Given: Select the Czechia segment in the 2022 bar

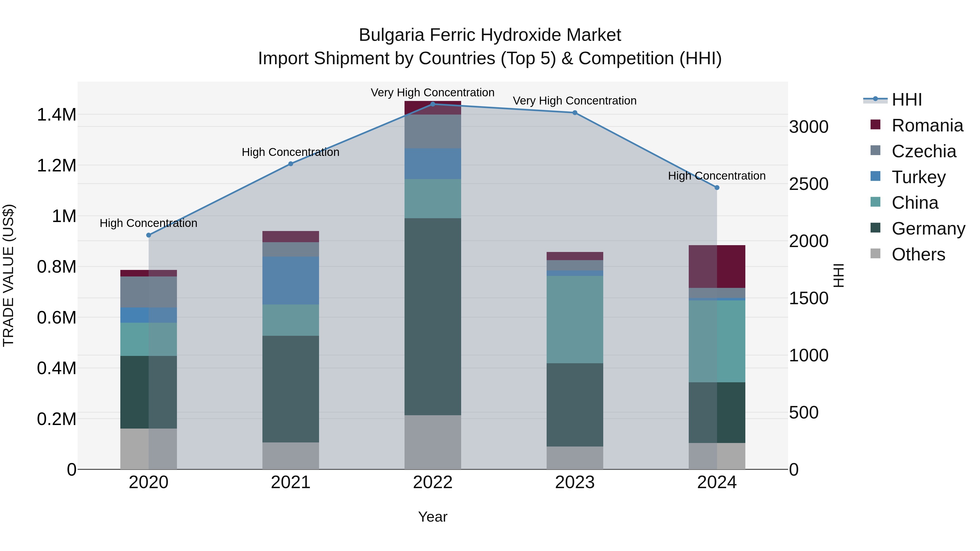Looking at the screenshot, I should click(x=433, y=131).
